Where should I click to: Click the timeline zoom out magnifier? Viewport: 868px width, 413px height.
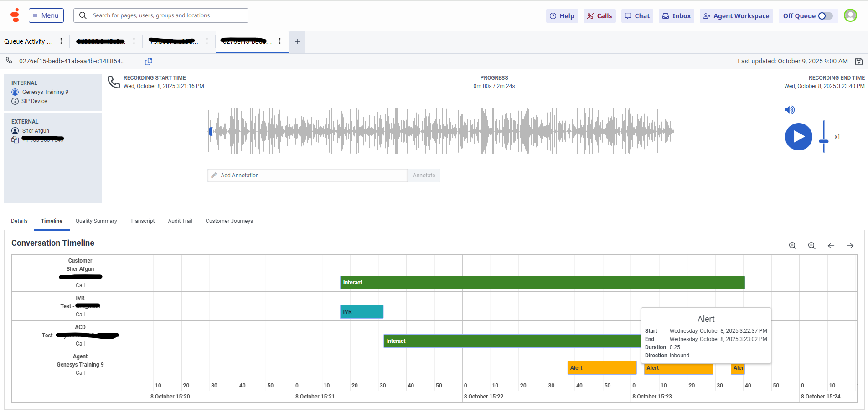coord(811,246)
